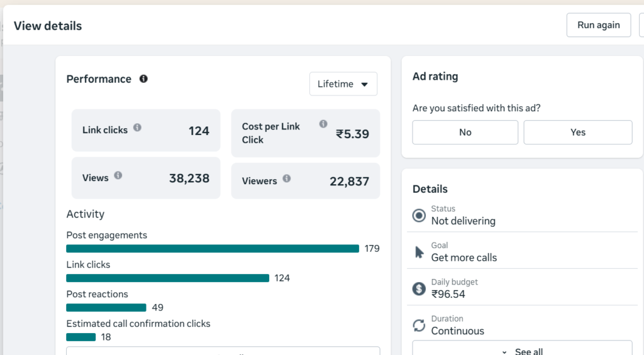The image size is (644, 355).
Task: Click the Cost per Link Click info icon
Action: [x=323, y=124]
